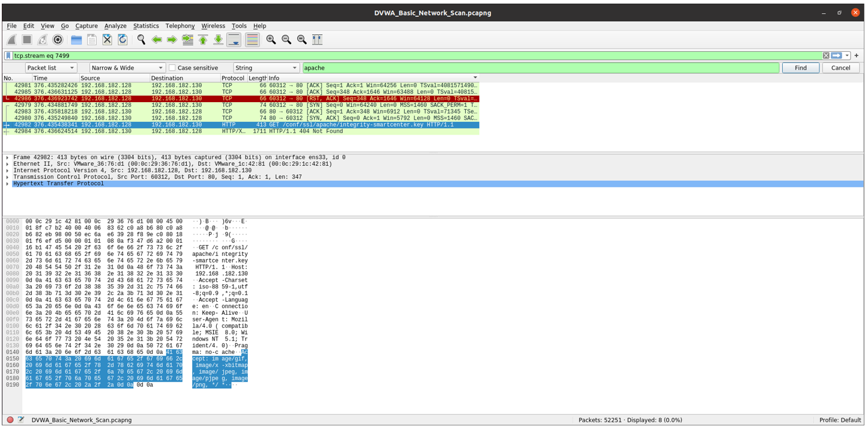
Task: Restart the current capture
Action: 42,40
